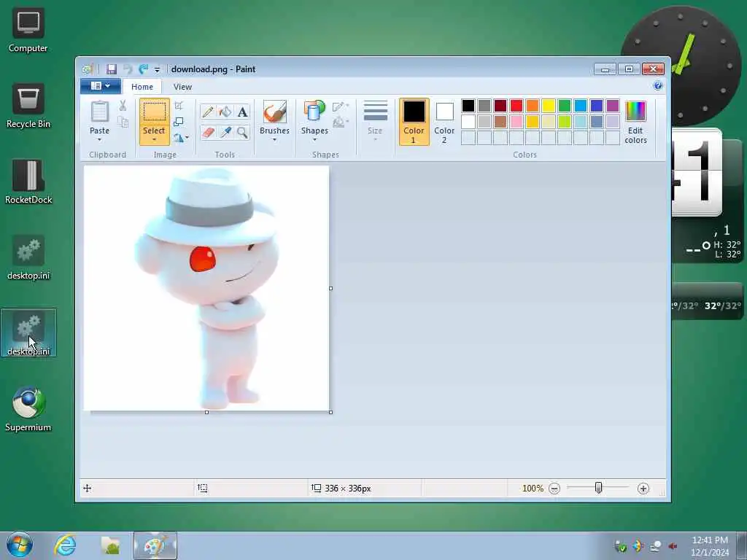The image size is (747, 560).
Task: Zoom out with the minus button
Action: point(554,489)
